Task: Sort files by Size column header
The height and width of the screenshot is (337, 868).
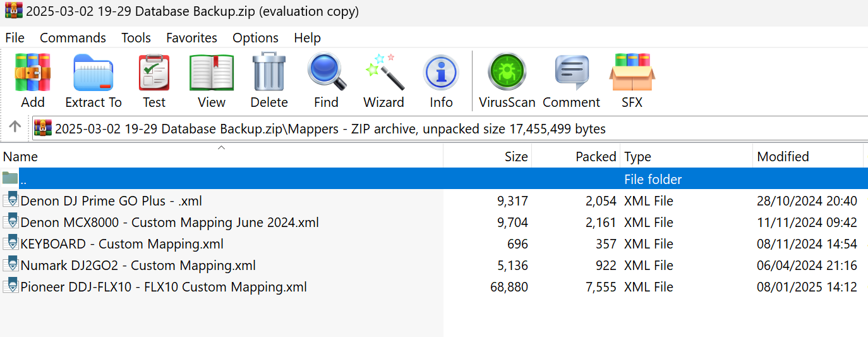Action: pyautogui.click(x=488, y=156)
